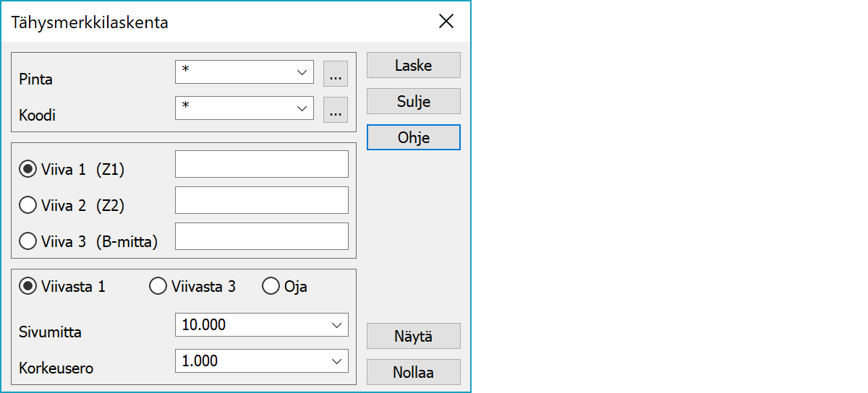The image size is (868, 393).
Task: Open the Korkeusero dropdown
Action: 336,361
